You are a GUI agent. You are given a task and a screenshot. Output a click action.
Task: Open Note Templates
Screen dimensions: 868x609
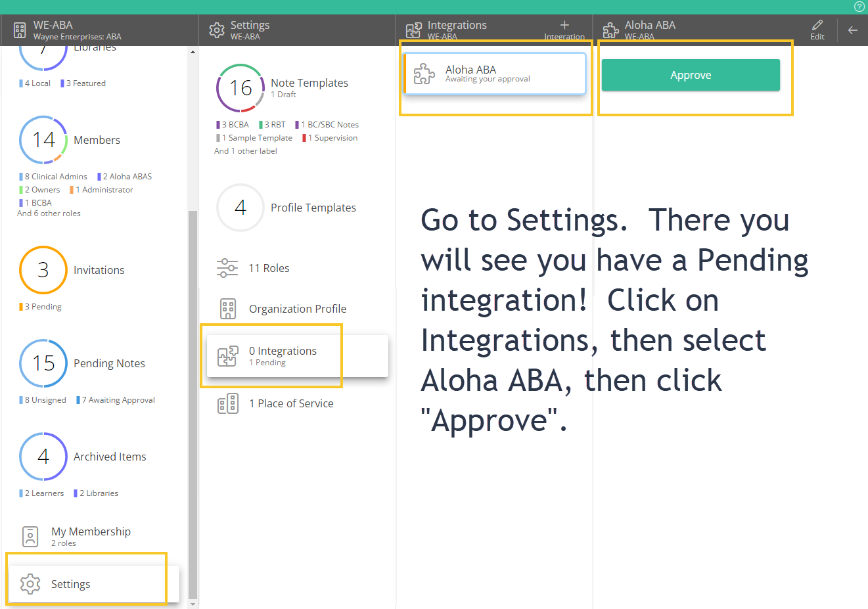pos(309,83)
